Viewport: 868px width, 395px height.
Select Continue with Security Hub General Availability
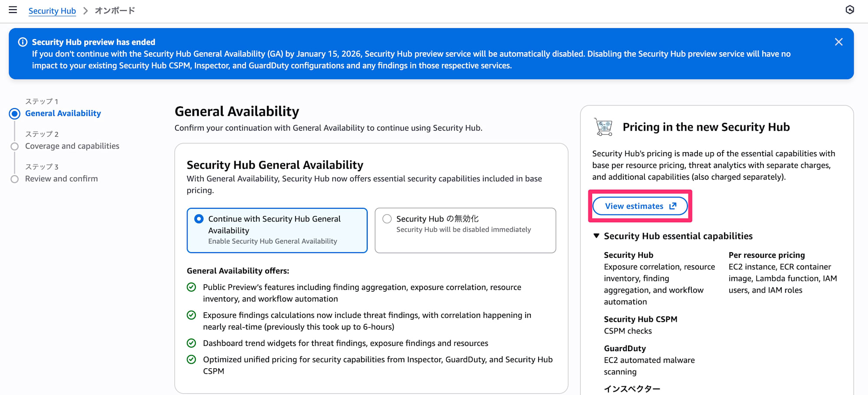point(199,219)
